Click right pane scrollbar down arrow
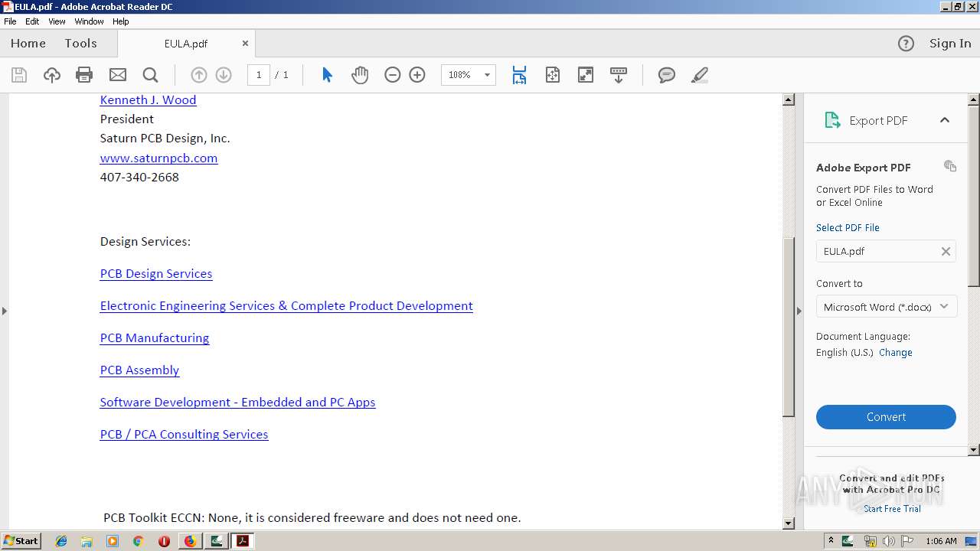Viewport: 980px width, 551px height. [x=974, y=450]
